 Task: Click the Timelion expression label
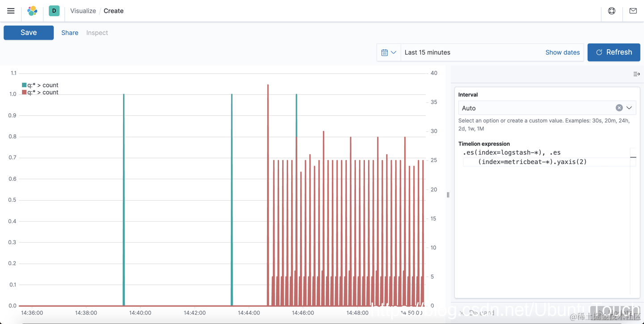point(484,143)
